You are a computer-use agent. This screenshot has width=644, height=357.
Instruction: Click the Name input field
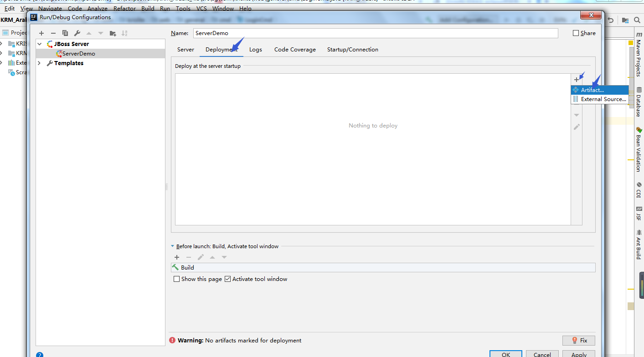pyautogui.click(x=376, y=33)
